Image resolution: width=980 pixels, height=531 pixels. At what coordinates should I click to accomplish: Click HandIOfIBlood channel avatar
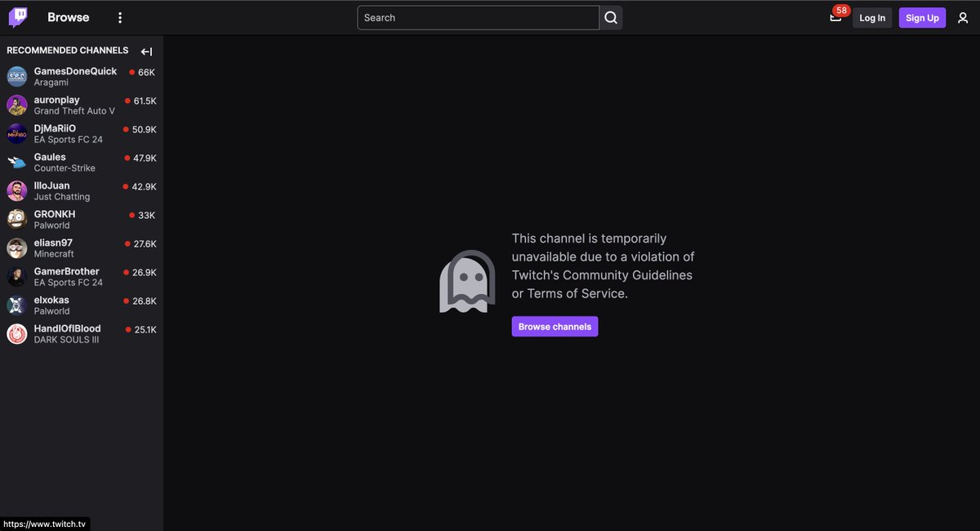(17, 334)
